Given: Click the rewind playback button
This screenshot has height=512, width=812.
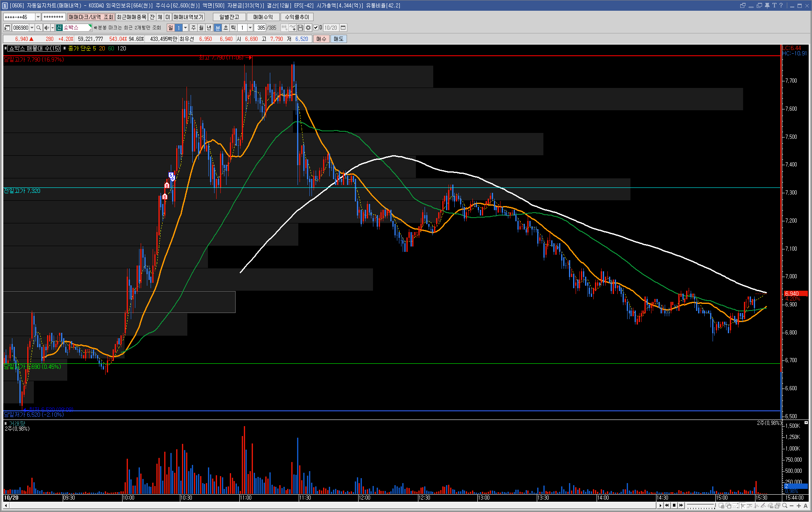Looking at the screenshot, I should click(667, 505).
